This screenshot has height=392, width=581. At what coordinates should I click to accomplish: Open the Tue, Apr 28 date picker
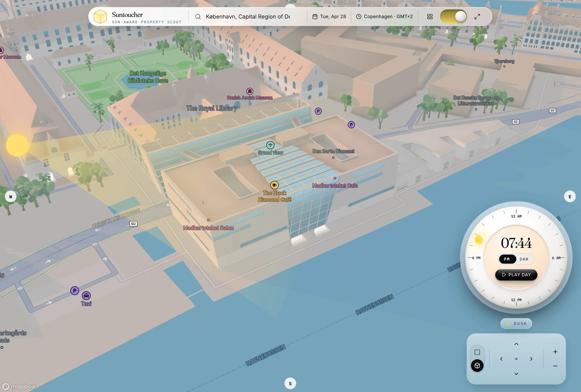pos(329,16)
